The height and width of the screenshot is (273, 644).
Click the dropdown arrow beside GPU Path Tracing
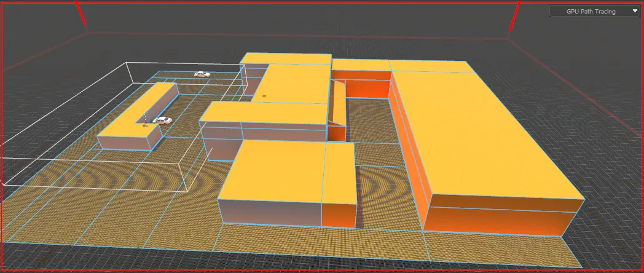pyautogui.click(x=635, y=12)
